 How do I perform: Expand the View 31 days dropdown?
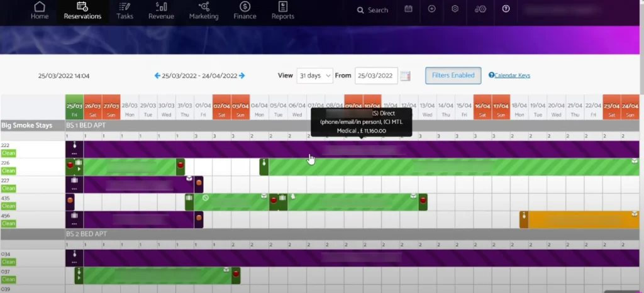tap(314, 75)
